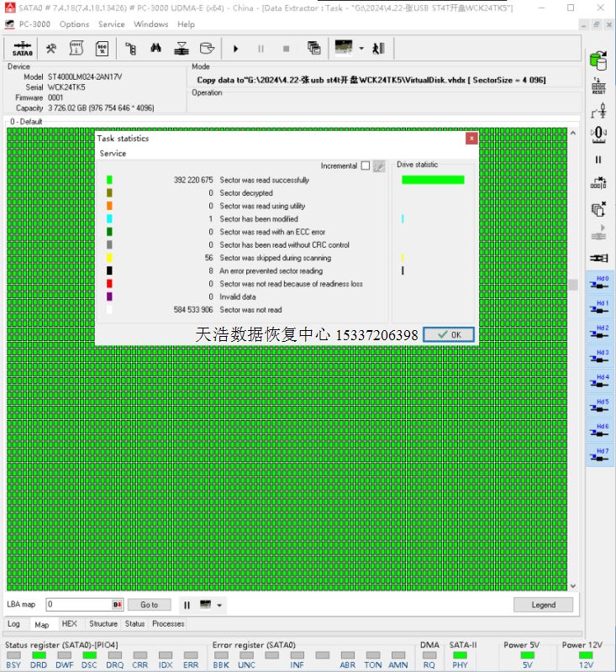Click the green database icon at sidebar top

[x=598, y=60]
